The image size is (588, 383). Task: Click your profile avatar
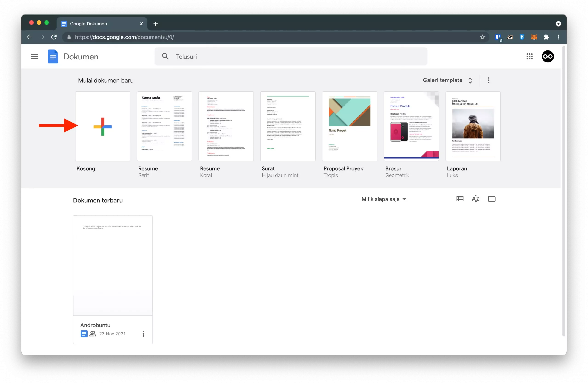tap(548, 56)
